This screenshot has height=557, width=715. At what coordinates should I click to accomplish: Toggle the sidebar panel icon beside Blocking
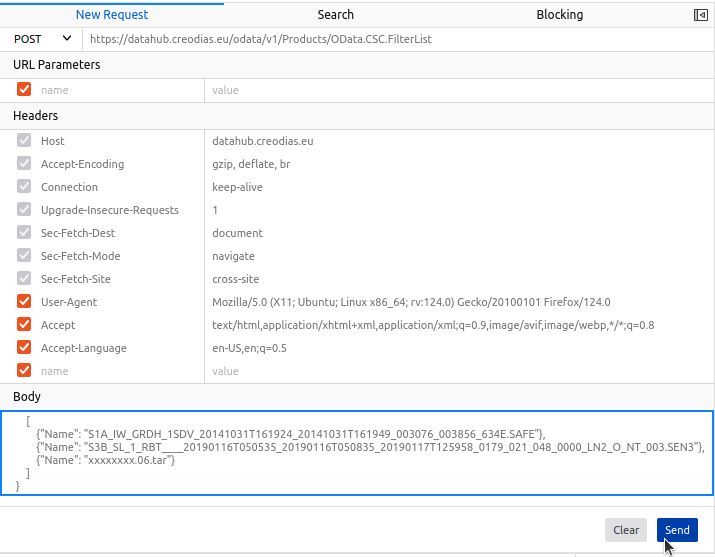(x=700, y=15)
